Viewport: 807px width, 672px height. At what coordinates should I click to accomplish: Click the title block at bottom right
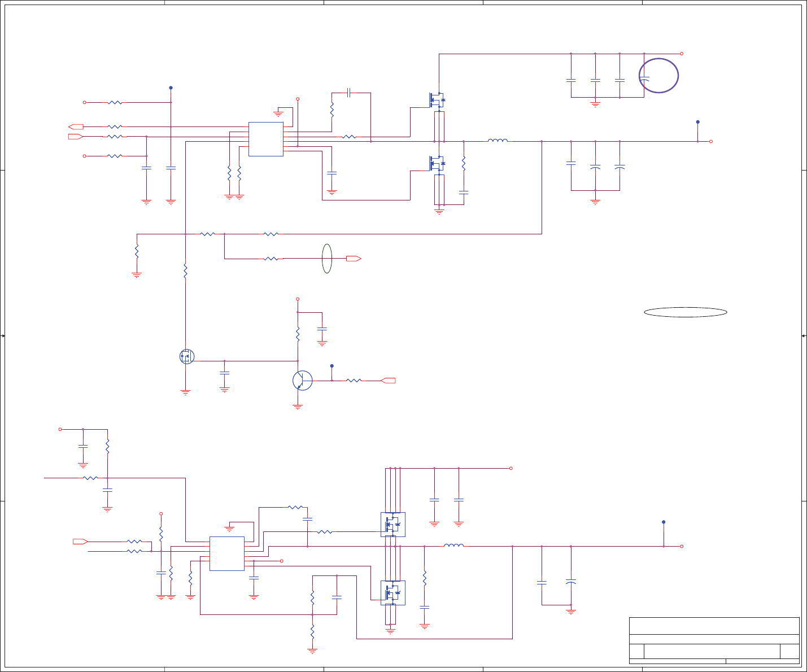point(714,641)
